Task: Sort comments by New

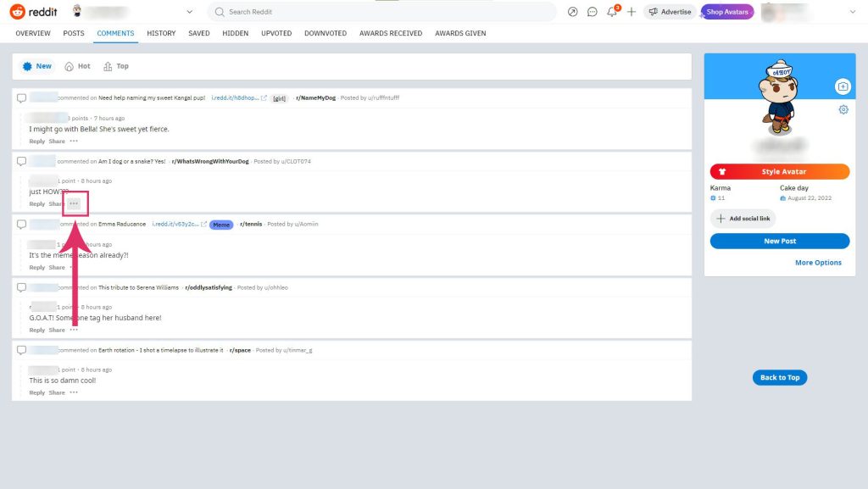Action: [37, 66]
